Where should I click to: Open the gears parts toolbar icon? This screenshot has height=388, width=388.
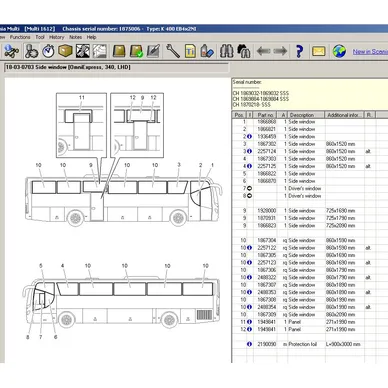(x=31, y=51)
